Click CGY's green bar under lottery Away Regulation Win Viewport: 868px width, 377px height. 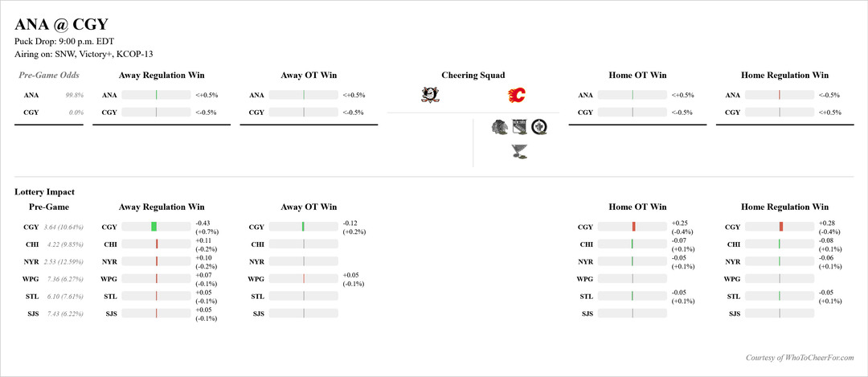click(x=154, y=227)
